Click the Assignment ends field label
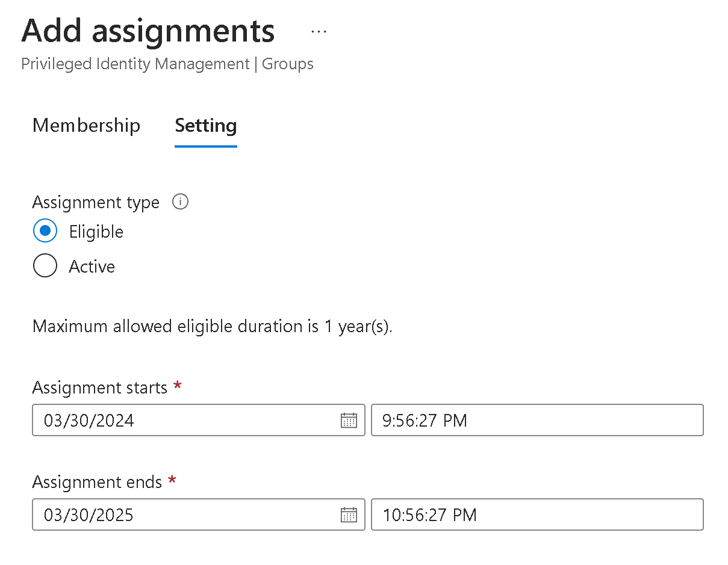Image resolution: width=728 pixels, height=565 pixels. (97, 482)
